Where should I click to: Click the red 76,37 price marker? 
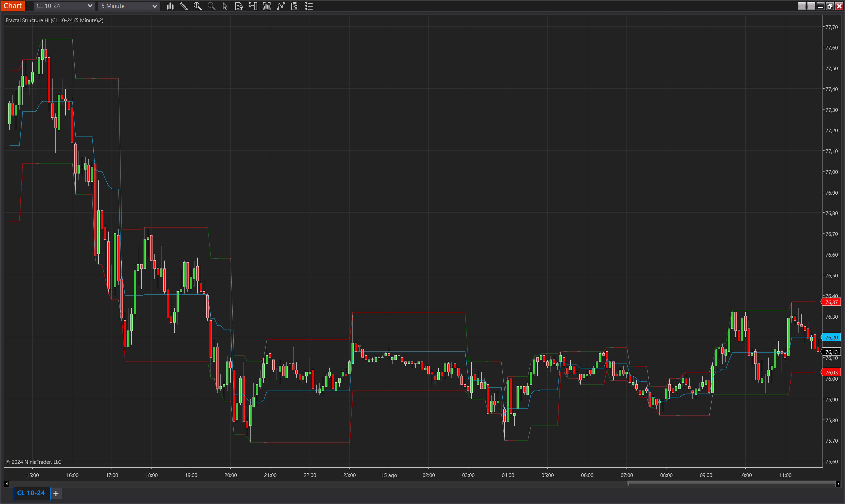[831, 302]
